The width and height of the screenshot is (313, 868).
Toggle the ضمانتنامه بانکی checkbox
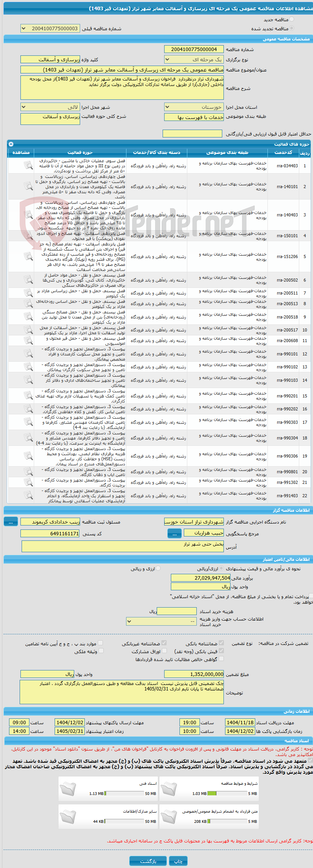coord(221,643)
